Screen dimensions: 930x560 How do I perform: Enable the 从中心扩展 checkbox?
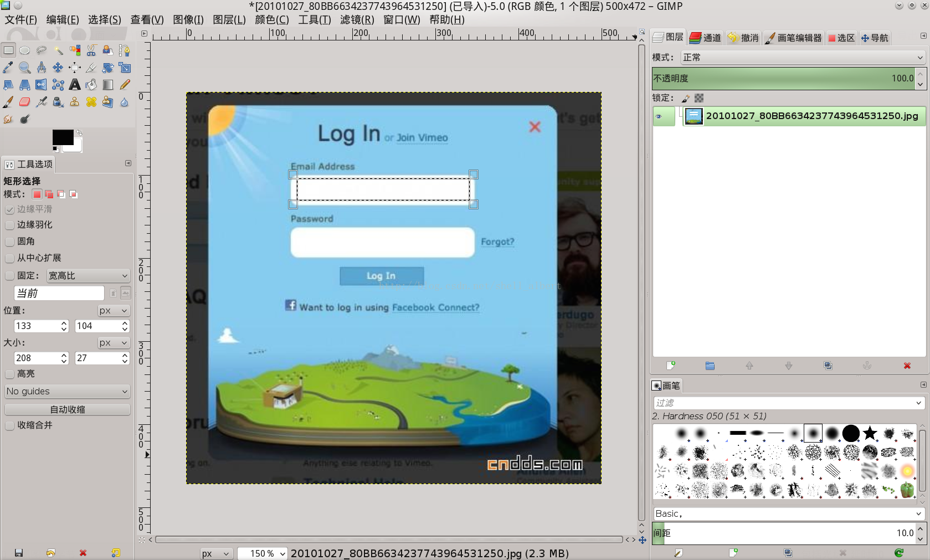[9, 258]
